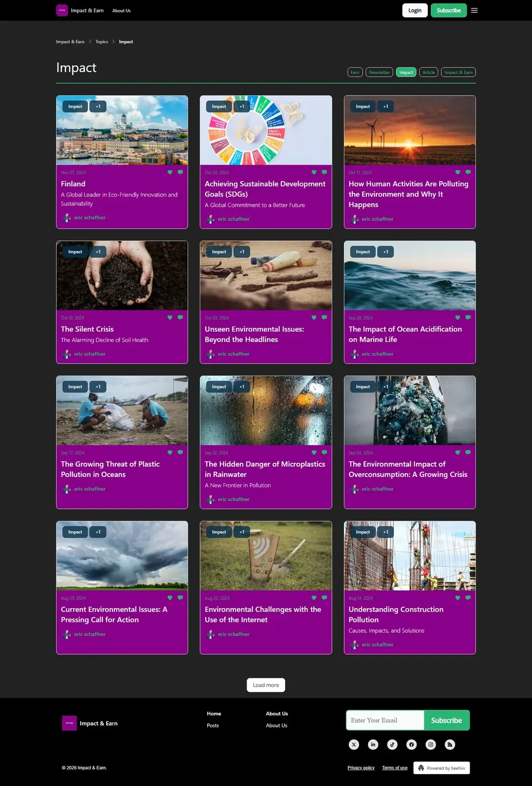Image resolution: width=532 pixels, height=786 pixels.
Task: Click eric schaffner on the Overconsumption card
Action: (378, 489)
